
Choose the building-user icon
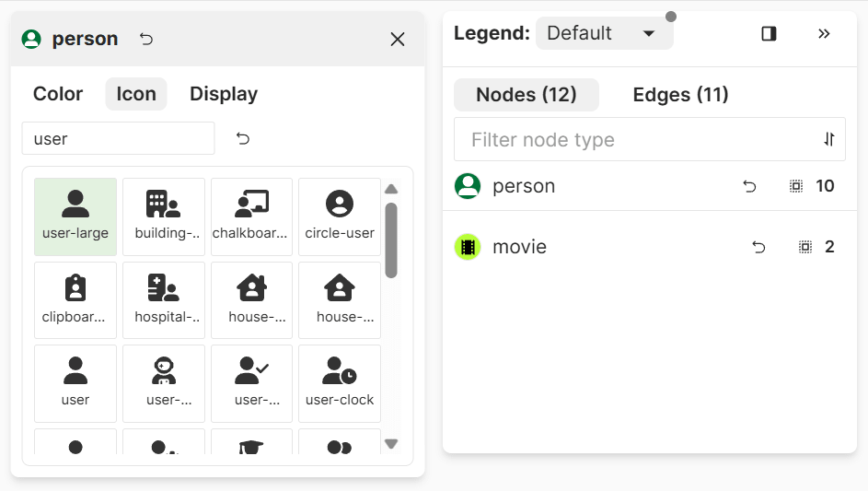(164, 216)
